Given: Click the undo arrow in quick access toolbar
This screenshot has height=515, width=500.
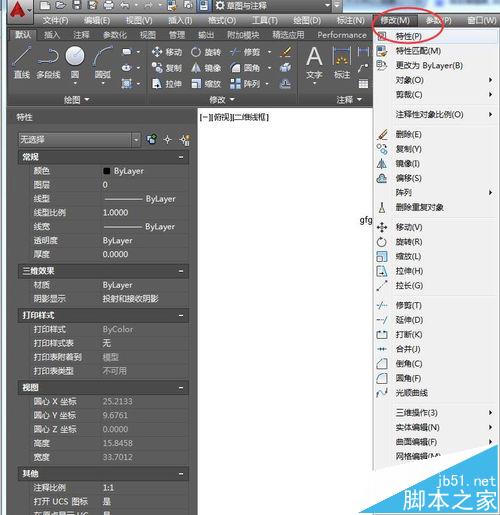Looking at the screenshot, I should coord(125,5).
